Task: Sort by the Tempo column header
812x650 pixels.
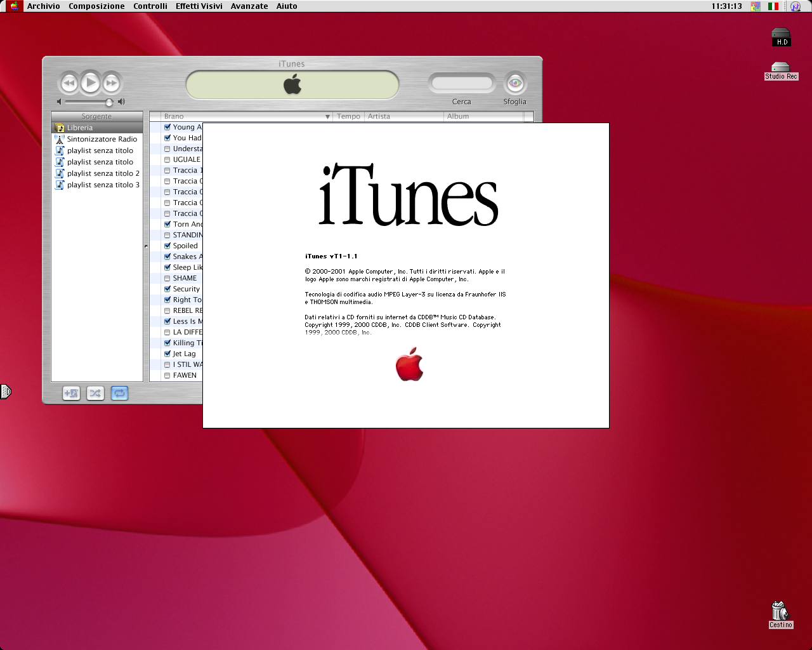Action: tap(349, 116)
